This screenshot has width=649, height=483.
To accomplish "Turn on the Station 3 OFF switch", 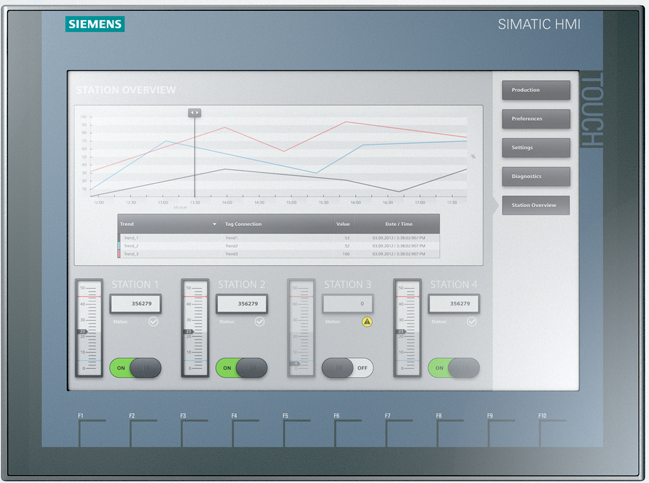I will (x=347, y=368).
